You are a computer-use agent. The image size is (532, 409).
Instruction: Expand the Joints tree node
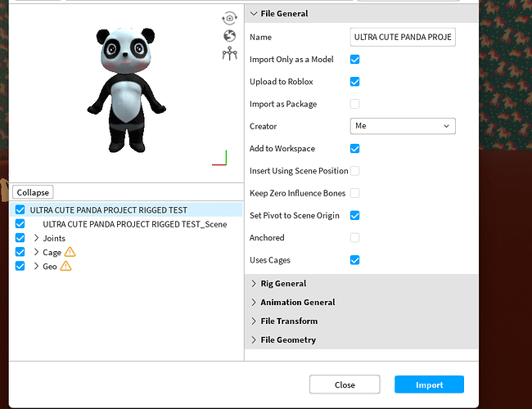pyautogui.click(x=36, y=238)
